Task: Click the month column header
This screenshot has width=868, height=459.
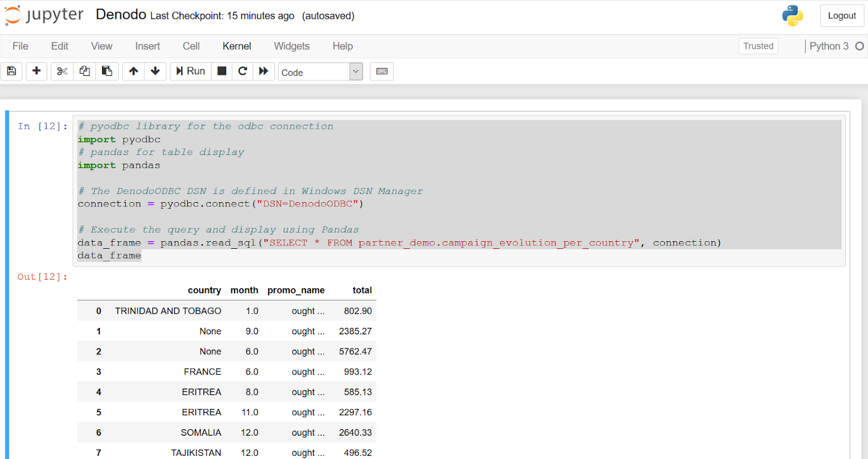Action: (244, 290)
